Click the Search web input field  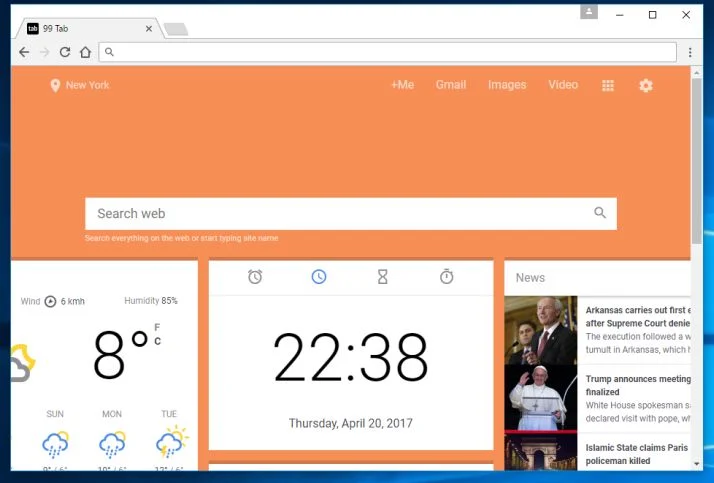[351, 214]
